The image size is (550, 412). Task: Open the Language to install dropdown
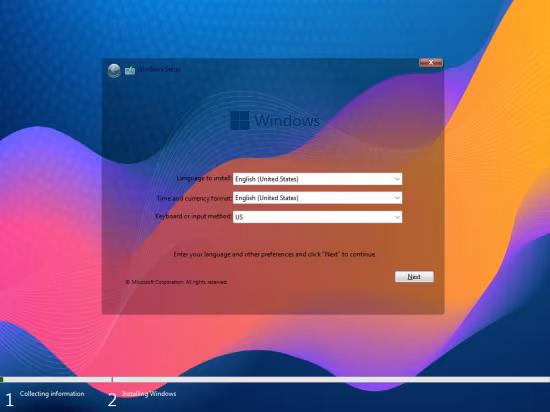[x=317, y=179]
